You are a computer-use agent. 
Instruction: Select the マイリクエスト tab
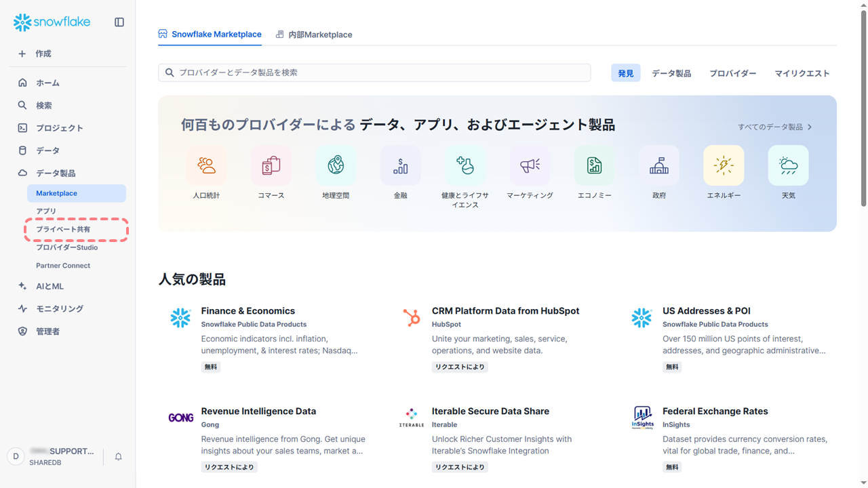pos(802,73)
